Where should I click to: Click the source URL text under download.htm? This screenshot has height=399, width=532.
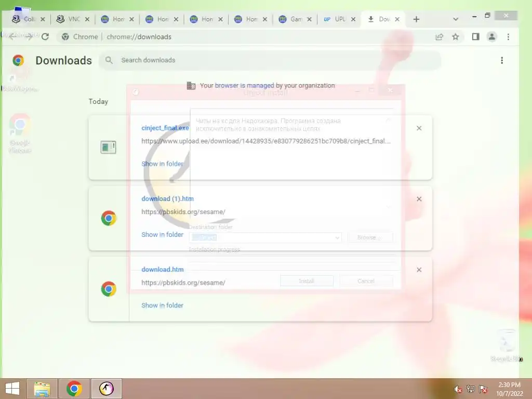[183, 283]
